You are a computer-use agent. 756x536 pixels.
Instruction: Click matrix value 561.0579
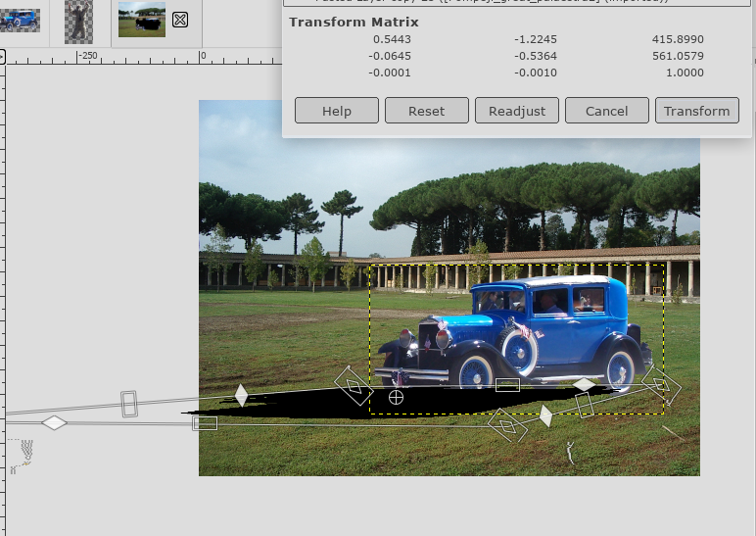(678, 56)
